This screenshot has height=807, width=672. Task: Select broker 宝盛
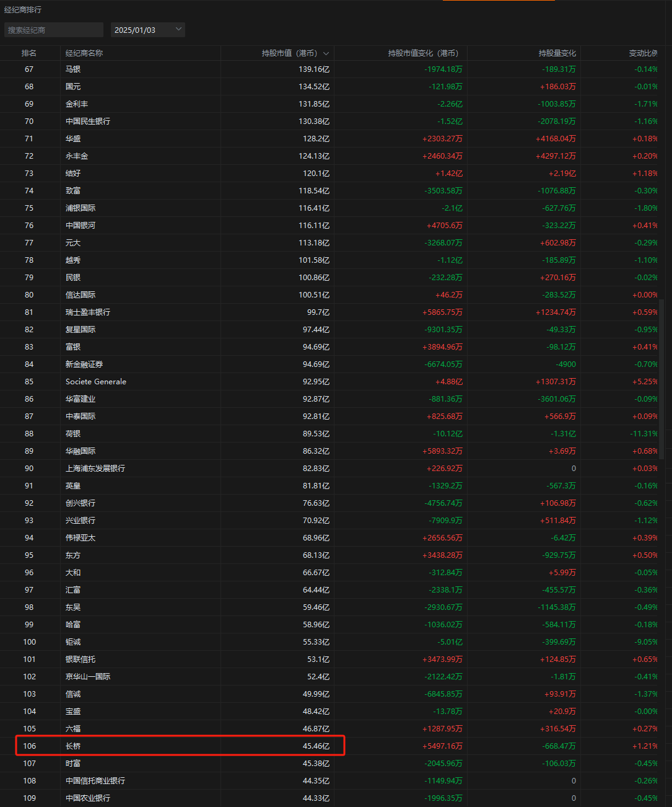tap(73, 712)
